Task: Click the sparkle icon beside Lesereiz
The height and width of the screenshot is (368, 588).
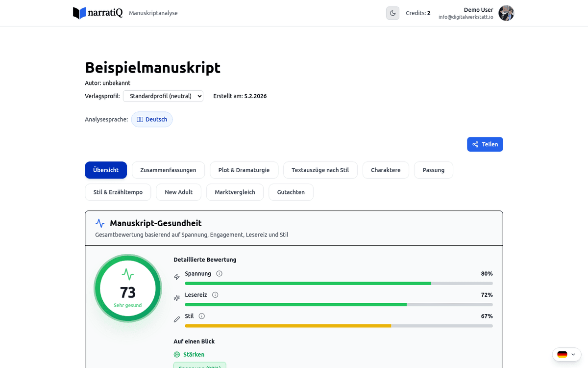Action: 176,298
